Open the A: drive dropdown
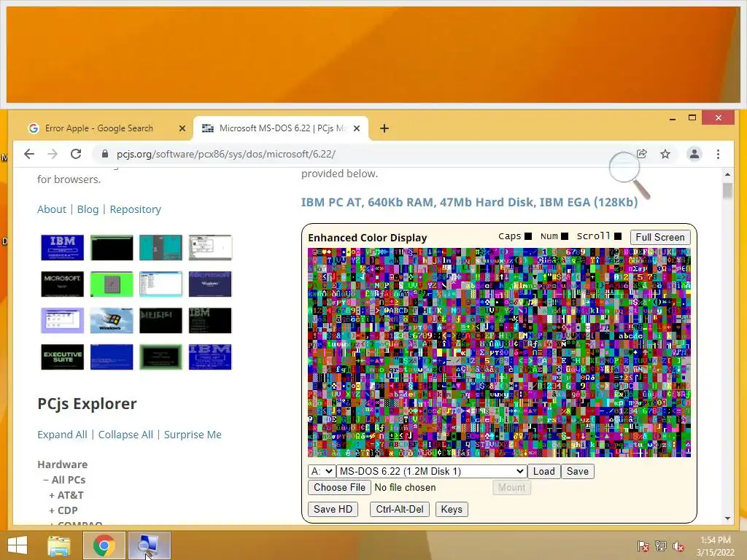Screen dimensions: 747x560 coord(322,472)
